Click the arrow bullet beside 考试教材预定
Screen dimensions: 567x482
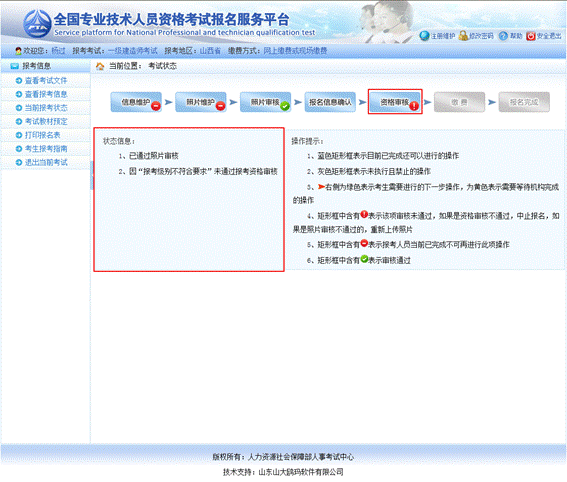[x=19, y=121]
